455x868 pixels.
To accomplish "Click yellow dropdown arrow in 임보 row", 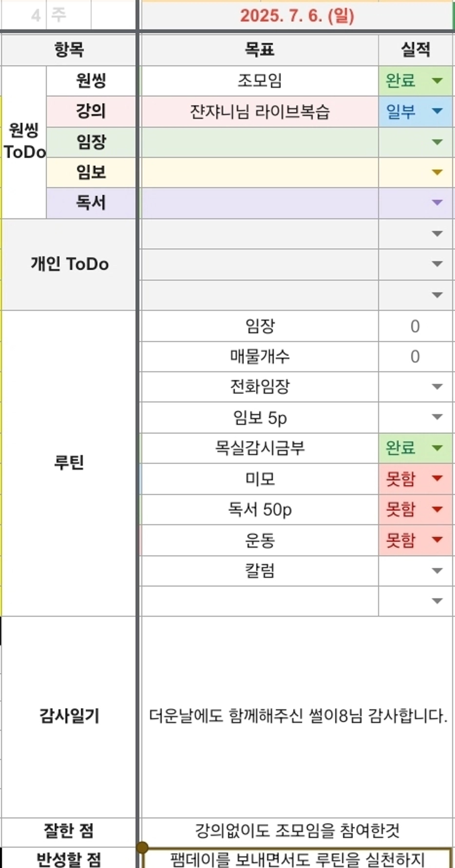I will (437, 172).
